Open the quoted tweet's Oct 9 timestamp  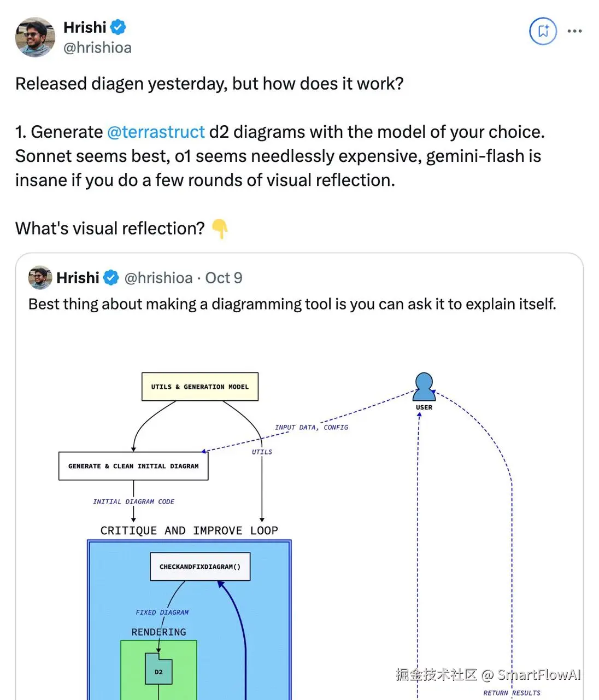tap(224, 278)
